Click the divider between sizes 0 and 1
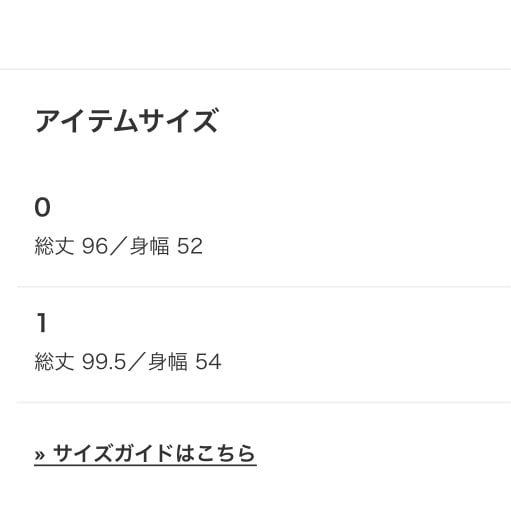Screen dimensions: 511x511 click(264, 286)
